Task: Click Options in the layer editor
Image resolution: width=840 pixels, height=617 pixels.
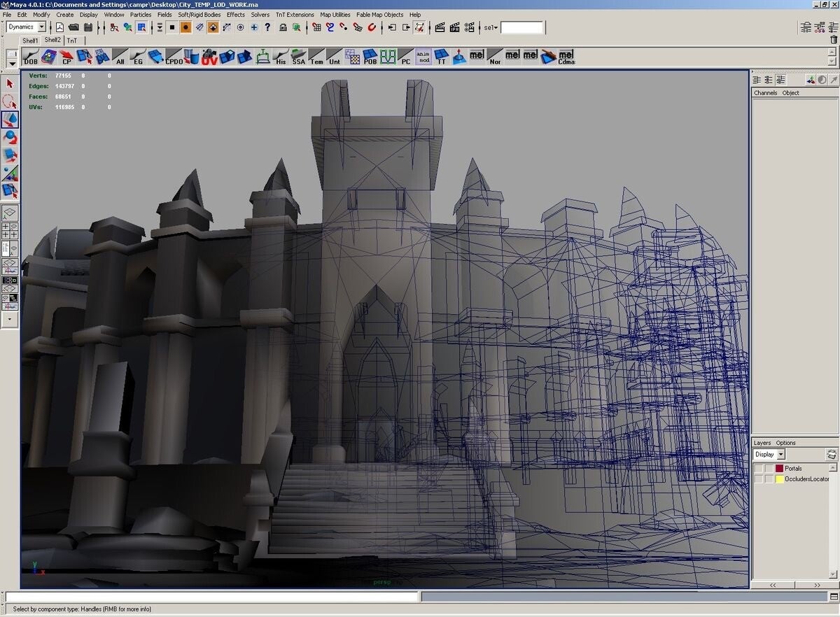Action: [x=785, y=443]
